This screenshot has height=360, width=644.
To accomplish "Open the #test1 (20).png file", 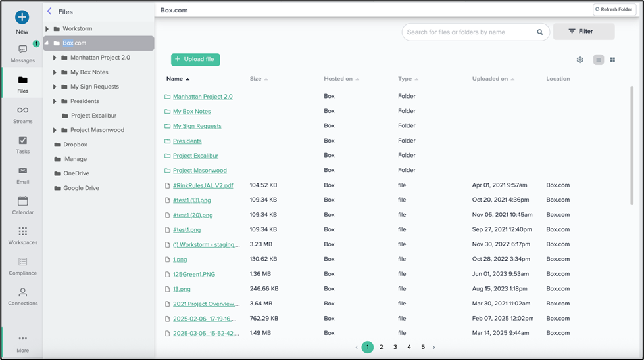I will pyautogui.click(x=193, y=215).
